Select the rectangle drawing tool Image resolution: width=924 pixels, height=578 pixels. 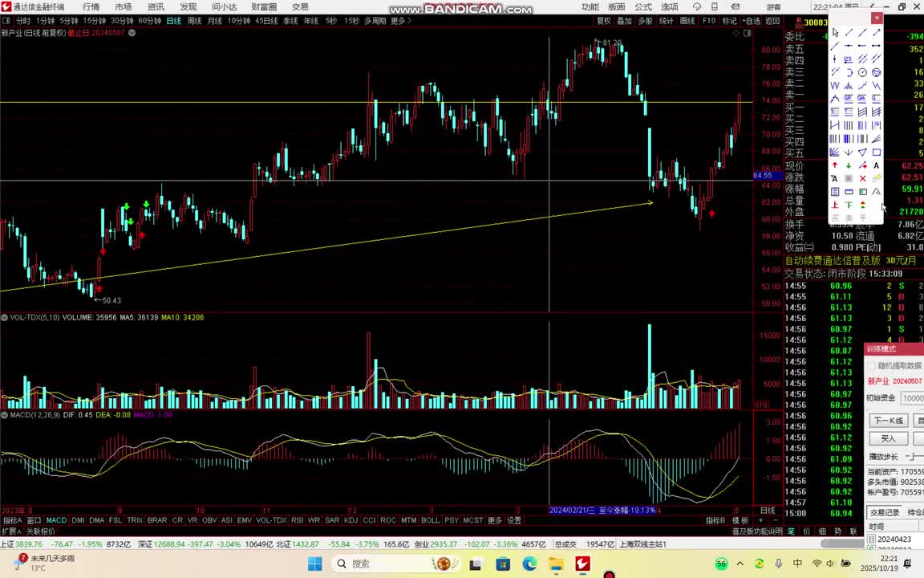click(x=876, y=153)
